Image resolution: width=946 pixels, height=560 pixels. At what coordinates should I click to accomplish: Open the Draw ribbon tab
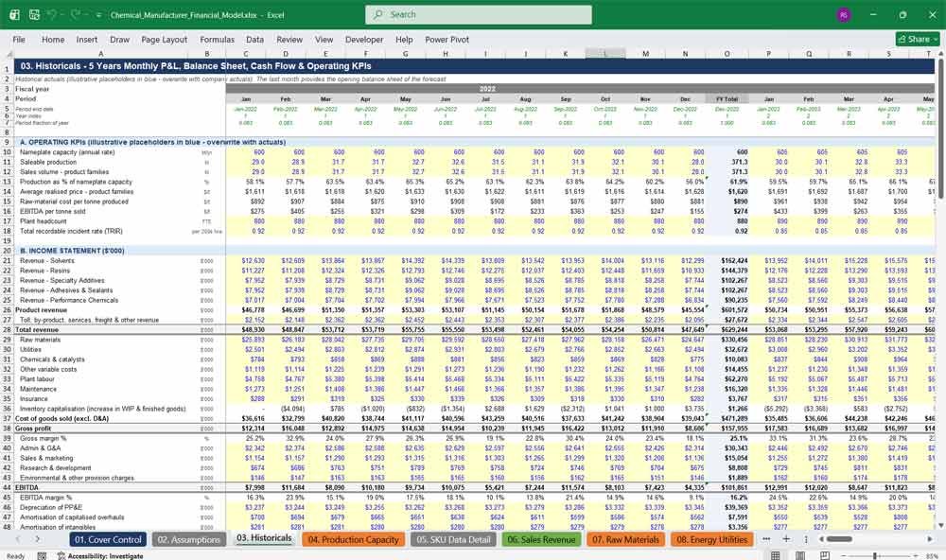[x=119, y=39]
